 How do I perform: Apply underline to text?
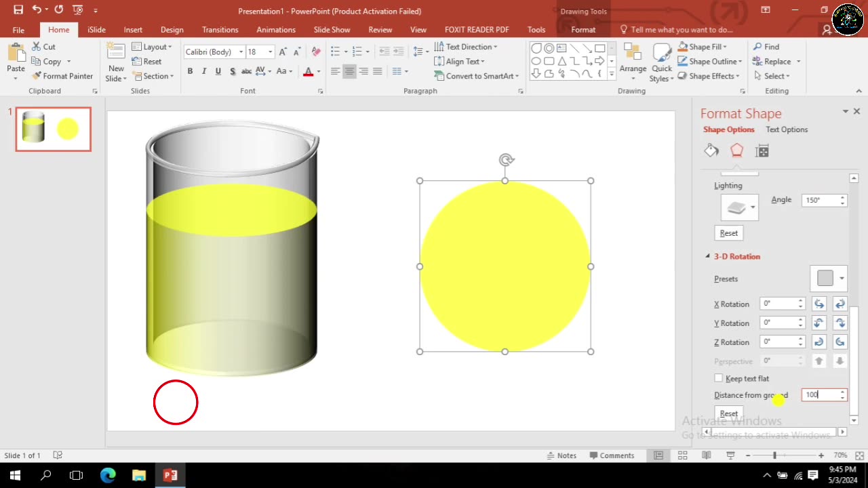click(218, 71)
